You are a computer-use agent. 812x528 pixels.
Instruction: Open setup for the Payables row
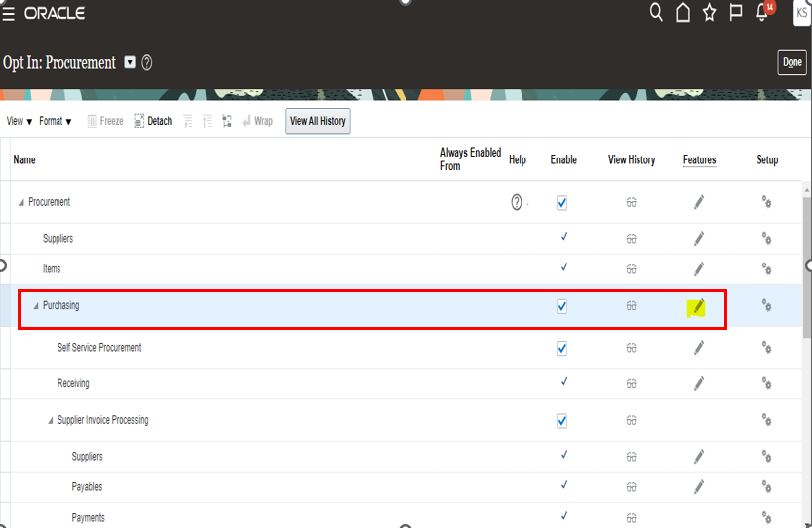pos(767,486)
